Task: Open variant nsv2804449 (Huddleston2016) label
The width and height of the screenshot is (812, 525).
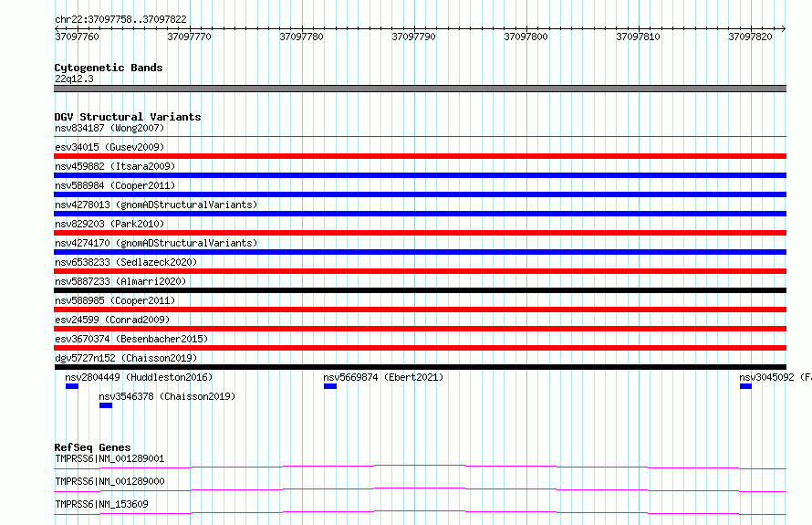Action: tap(139, 377)
